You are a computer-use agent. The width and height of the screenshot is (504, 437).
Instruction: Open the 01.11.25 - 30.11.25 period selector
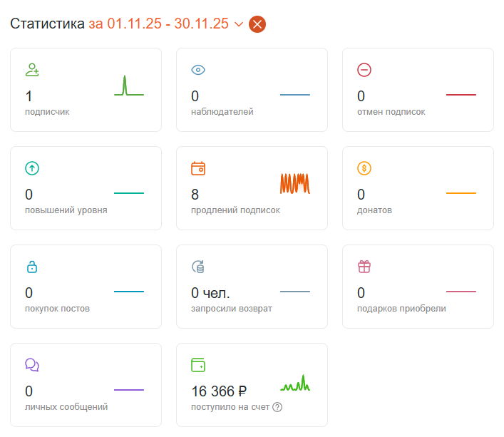click(x=166, y=24)
